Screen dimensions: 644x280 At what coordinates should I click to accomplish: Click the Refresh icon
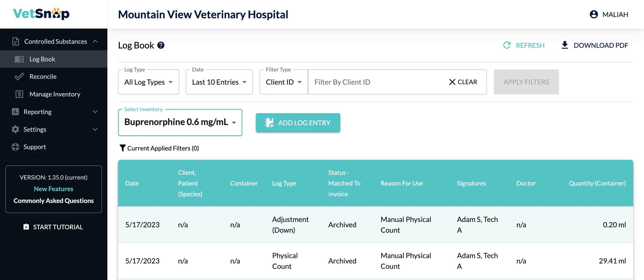click(507, 45)
